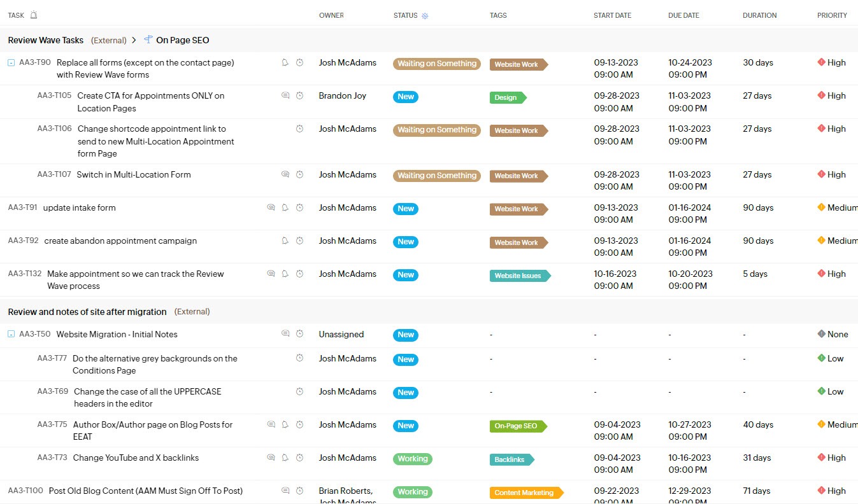Screen dimensions: 858x504
Task: Click the OWNER column header
Action: point(331,15)
